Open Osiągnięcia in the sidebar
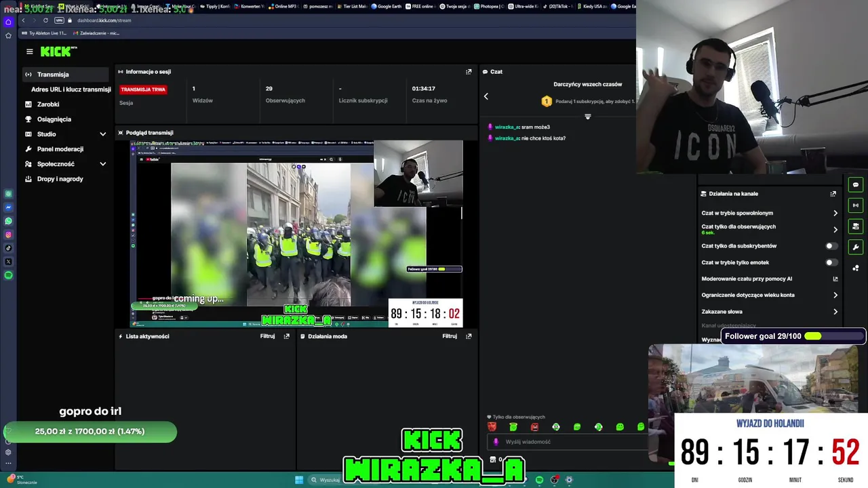Screen dimensions: 868x488 pyautogui.click(x=54, y=119)
